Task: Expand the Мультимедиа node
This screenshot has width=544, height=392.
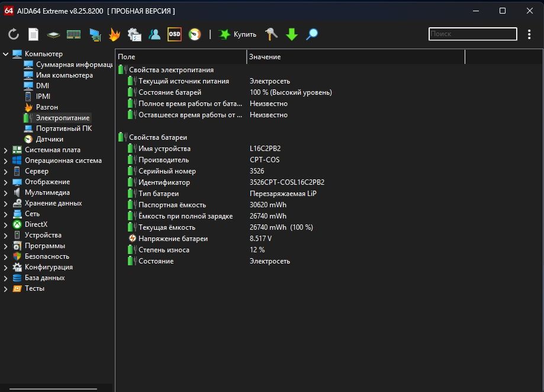Action: tap(5, 193)
